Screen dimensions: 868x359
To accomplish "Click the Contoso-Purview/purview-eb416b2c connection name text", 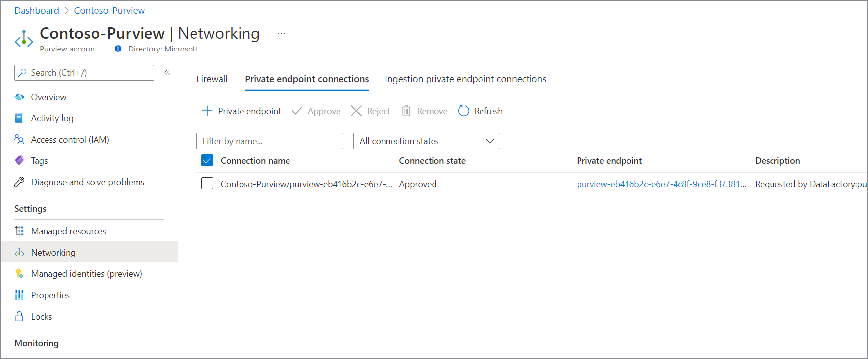I will point(306,184).
